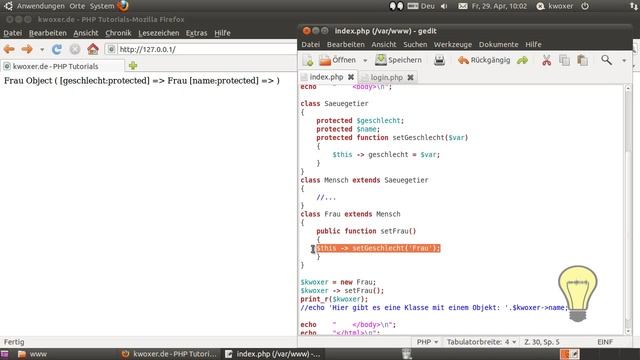Click the Firefox home icon
This screenshot has height=360, width=640.
point(93,49)
